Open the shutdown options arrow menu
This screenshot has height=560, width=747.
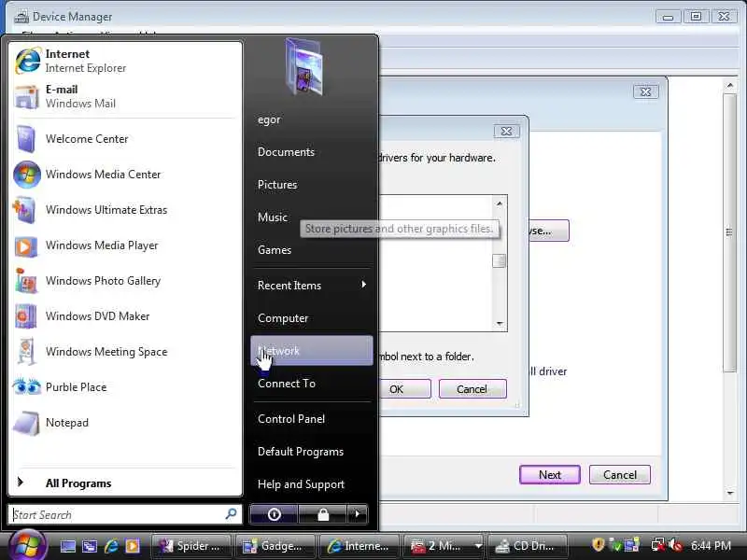pos(358,514)
